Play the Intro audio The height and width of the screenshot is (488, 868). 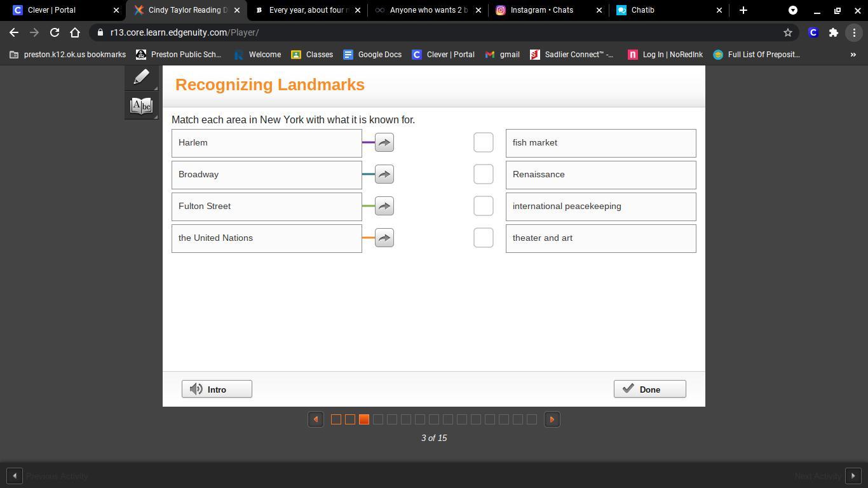217,389
